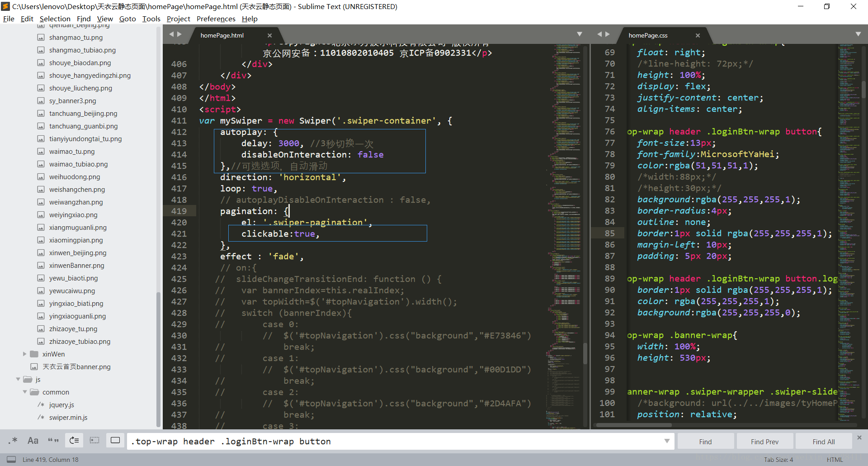Collapse the js folder
Viewport: 868px width, 466px height.
tap(18, 379)
